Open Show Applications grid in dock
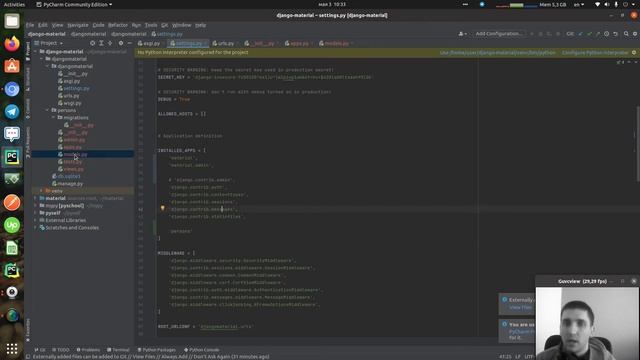Image resolution: width=640 pixels, height=360 pixels. [x=12, y=348]
